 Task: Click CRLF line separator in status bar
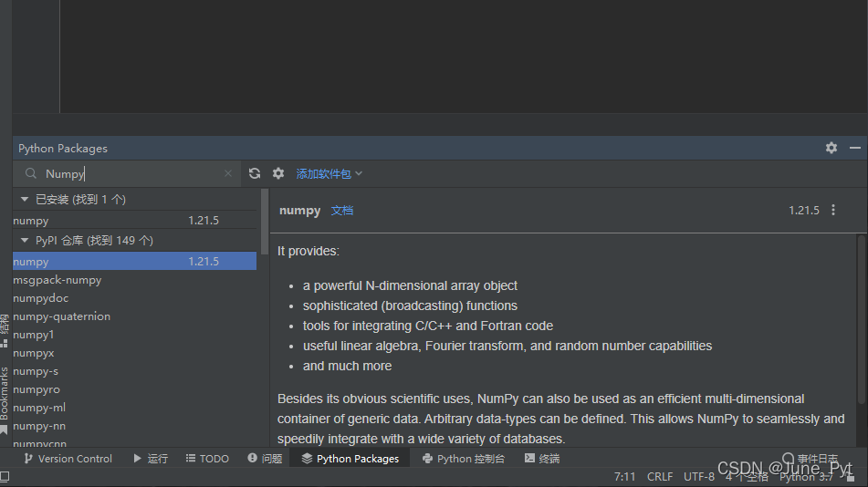coord(660,476)
